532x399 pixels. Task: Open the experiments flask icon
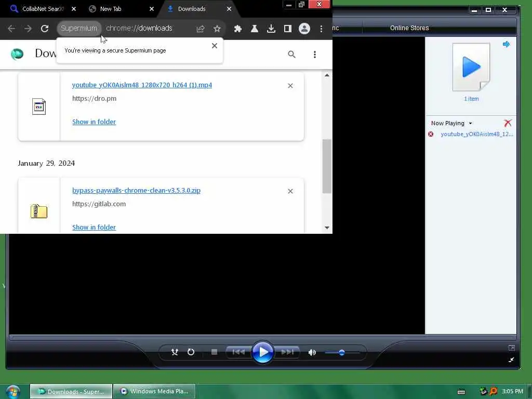click(x=255, y=29)
